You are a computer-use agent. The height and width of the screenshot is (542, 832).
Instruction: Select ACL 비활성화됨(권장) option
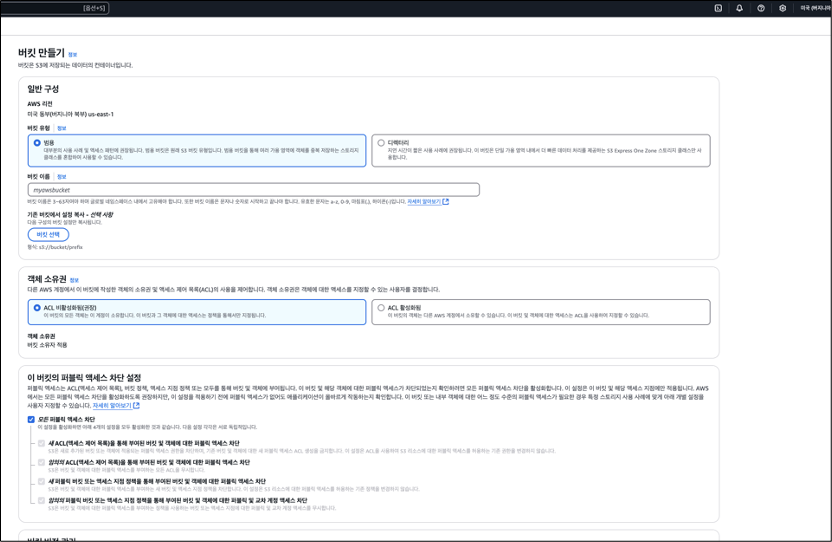click(x=37, y=308)
